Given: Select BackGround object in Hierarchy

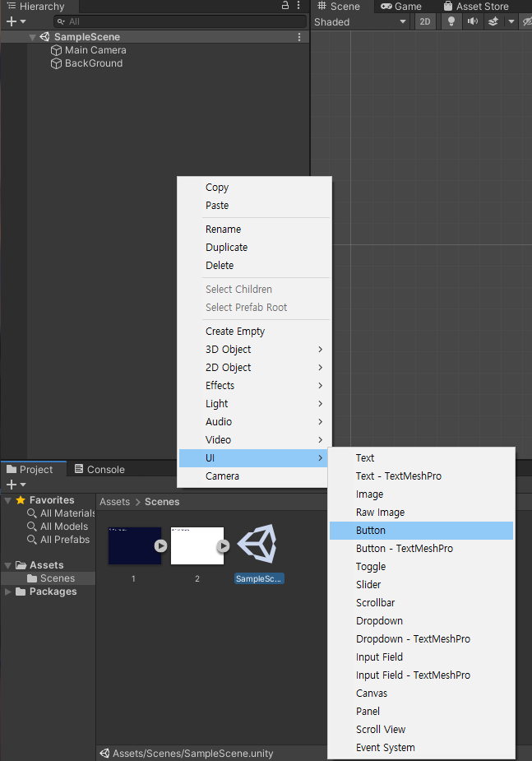Looking at the screenshot, I should 94,63.
